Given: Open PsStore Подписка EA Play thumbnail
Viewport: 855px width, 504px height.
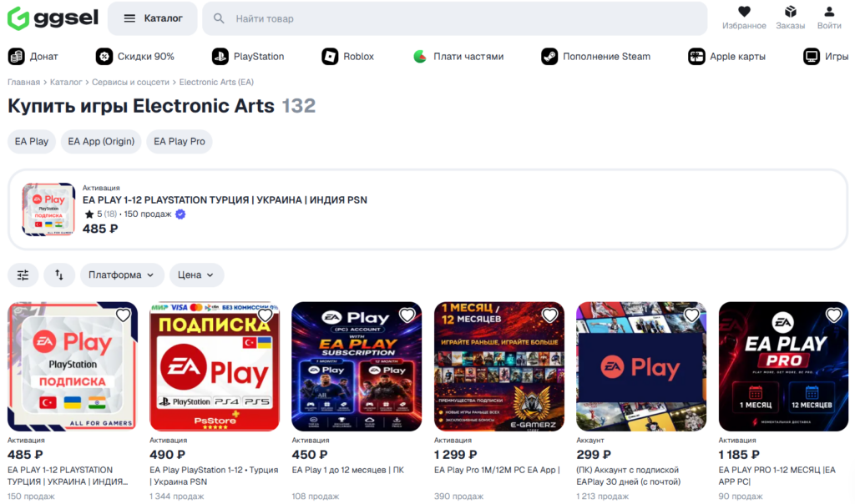Looking at the screenshot, I should tap(215, 366).
